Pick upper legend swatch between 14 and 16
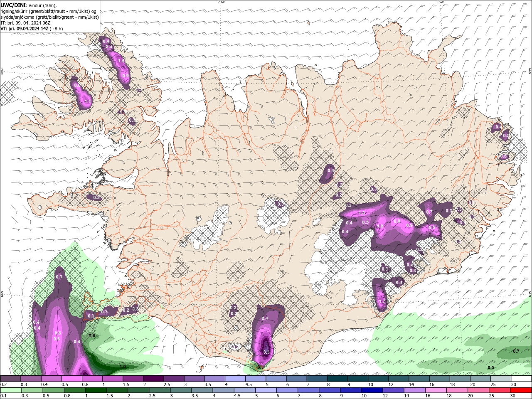Image resolution: width=532 pixels, height=399 pixels. coord(419,379)
